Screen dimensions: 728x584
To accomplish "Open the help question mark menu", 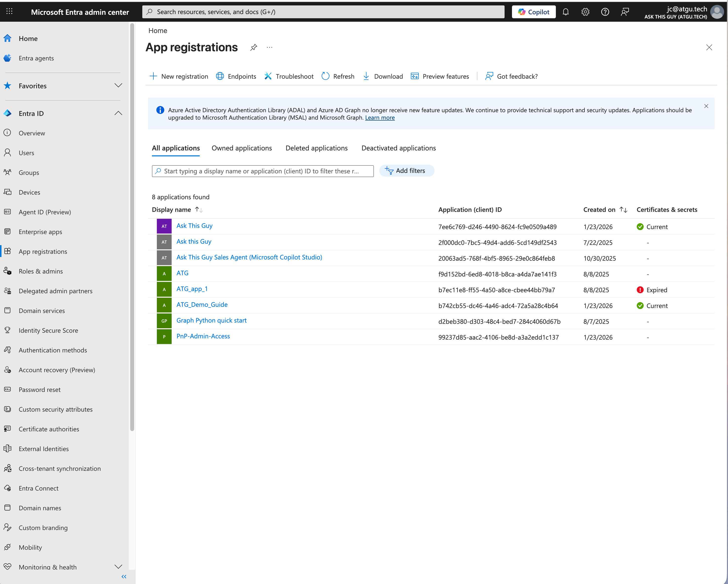I will click(605, 12).
